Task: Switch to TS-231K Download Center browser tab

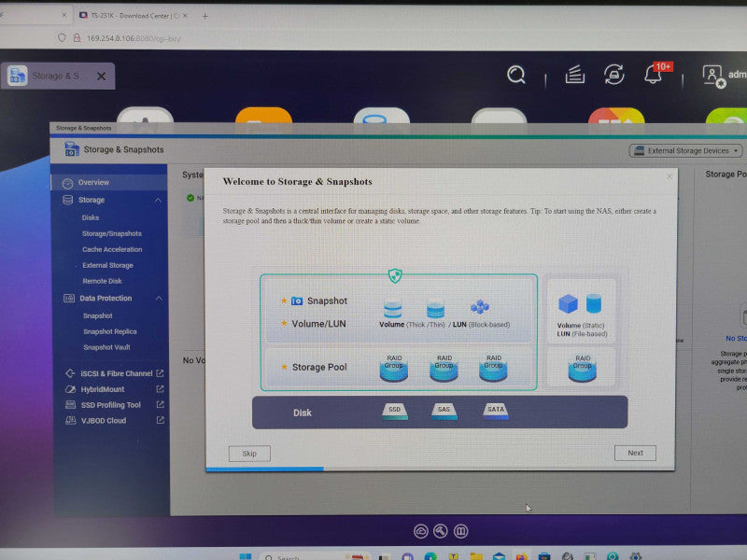Action: coord(133,16)
